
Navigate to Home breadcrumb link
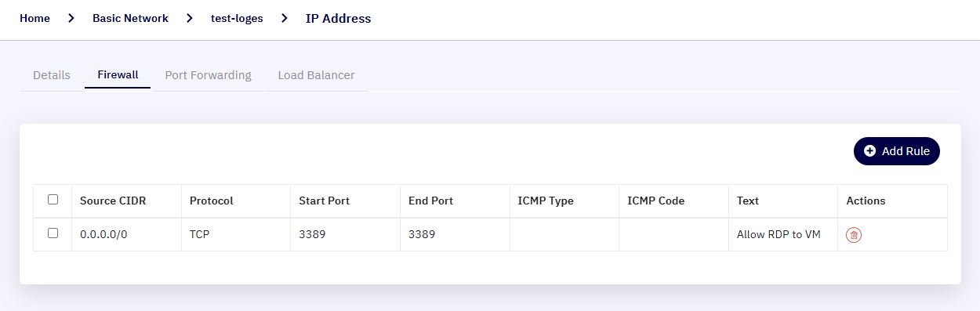(x=34, y=18)
